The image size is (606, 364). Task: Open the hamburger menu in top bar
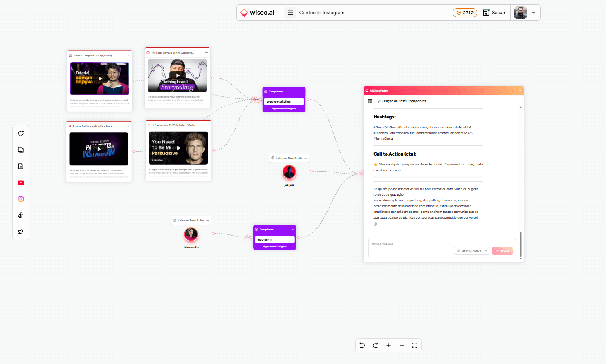290,13
